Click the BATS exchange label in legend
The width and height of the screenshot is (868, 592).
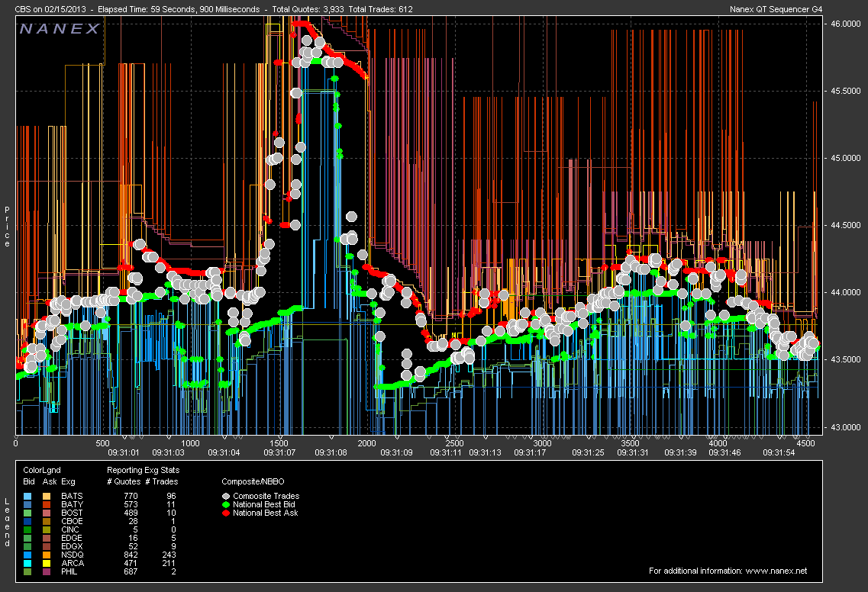coord(72,497)
